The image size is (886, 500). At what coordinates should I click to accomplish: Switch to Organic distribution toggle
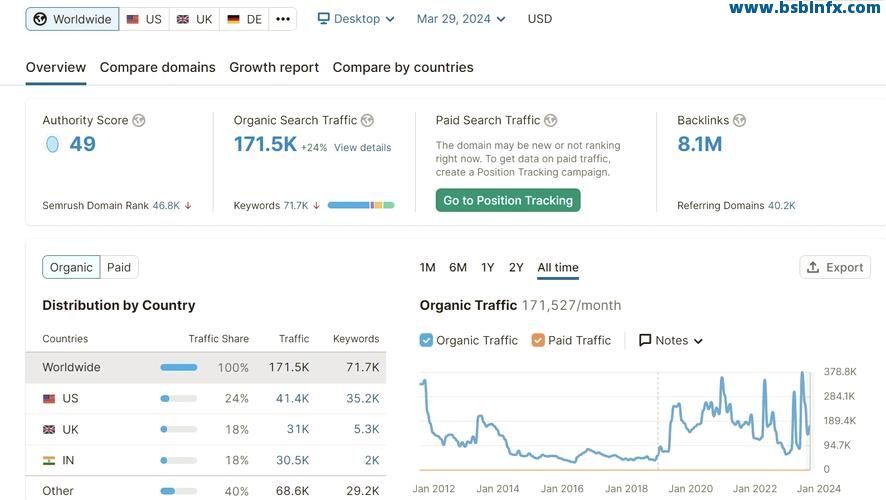(71, 267)
